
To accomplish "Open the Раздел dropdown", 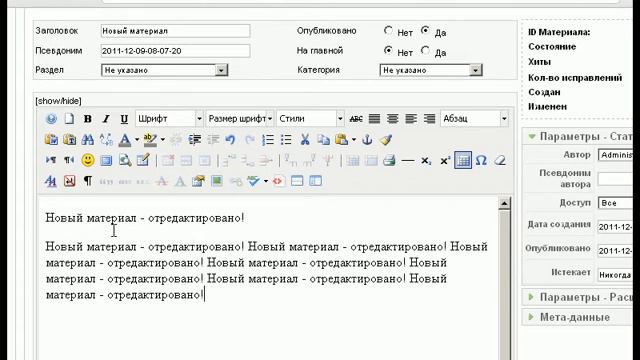I will pos(164,70).
